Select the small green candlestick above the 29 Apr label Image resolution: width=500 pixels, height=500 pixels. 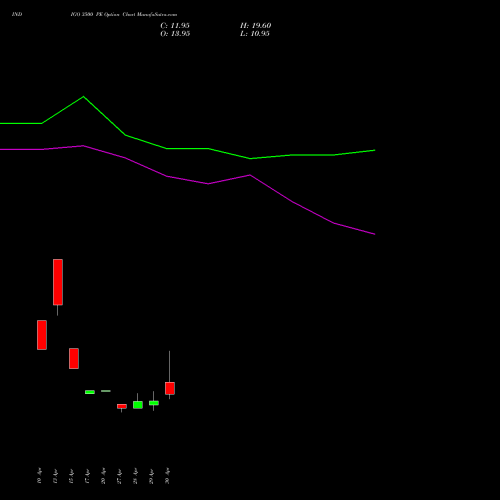coord(154,403)
